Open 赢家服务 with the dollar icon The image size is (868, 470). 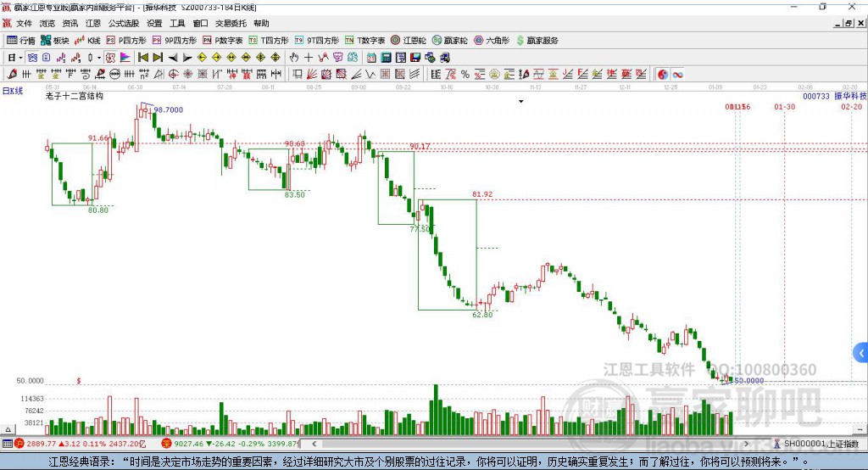537,41
